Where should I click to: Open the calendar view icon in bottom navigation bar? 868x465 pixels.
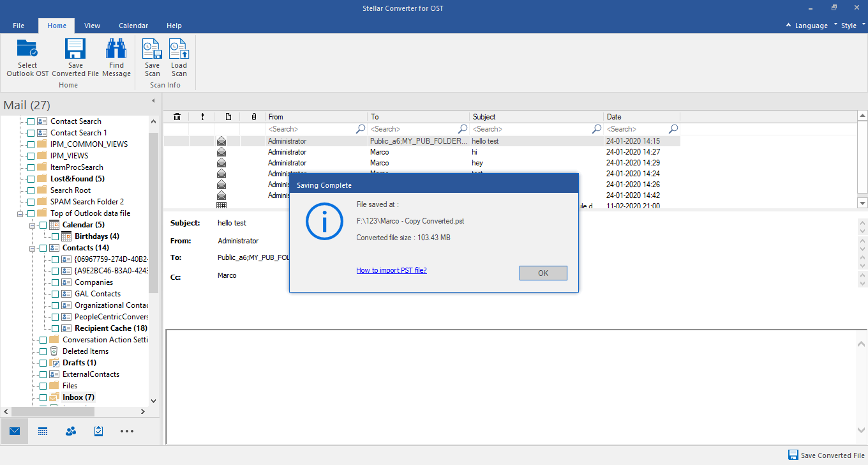point(43,431)
